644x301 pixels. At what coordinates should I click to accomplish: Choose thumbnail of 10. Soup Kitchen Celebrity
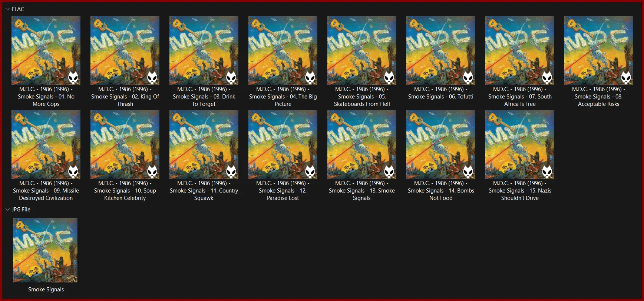click(x=125, y=145)
